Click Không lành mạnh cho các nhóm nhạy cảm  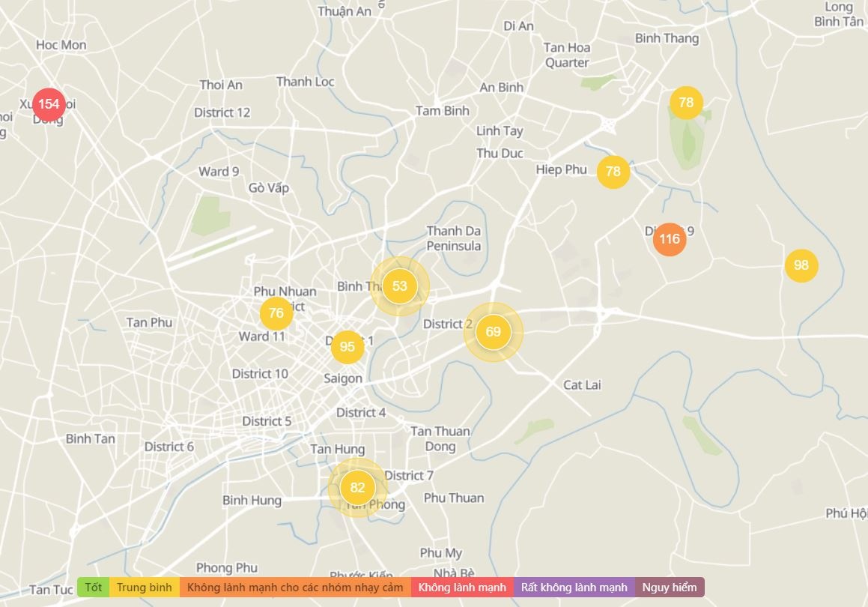pos(295,588)
